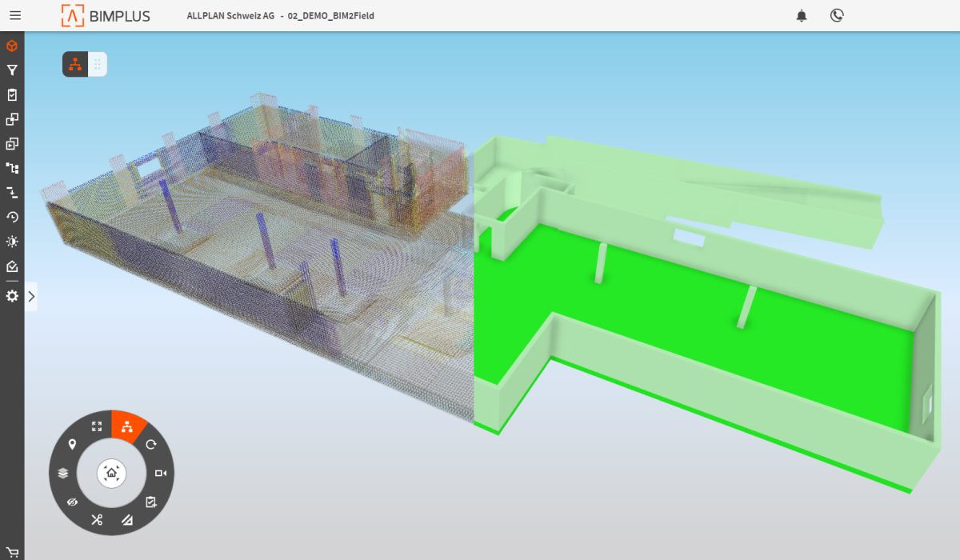
Task: Expand the hidden sidebar panel with the chevron
Action: tap(31, 296)
